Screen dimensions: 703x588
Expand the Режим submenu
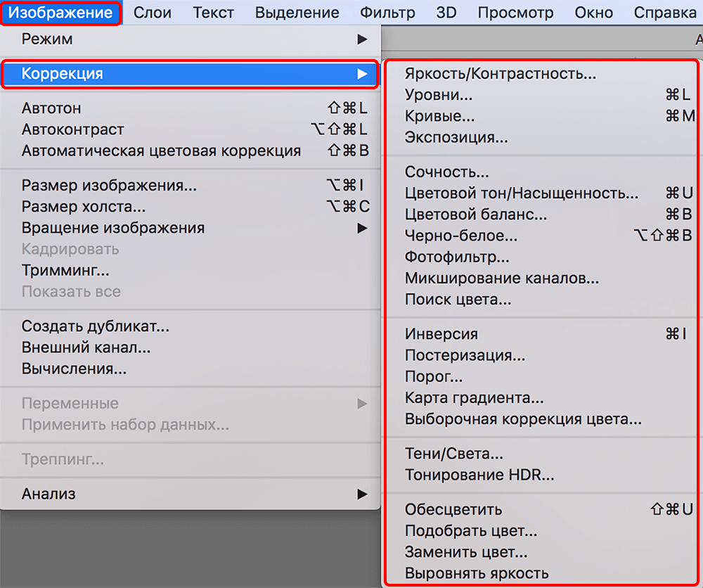190,39
